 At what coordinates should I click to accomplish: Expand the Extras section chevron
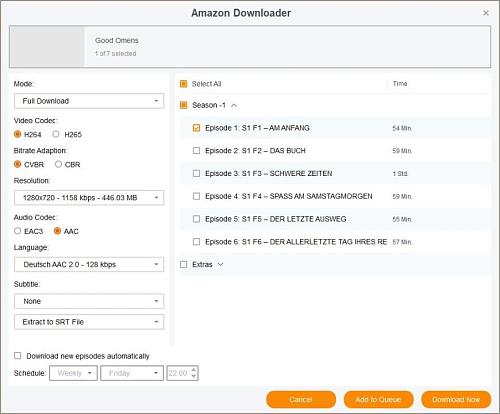click(220, 264)
